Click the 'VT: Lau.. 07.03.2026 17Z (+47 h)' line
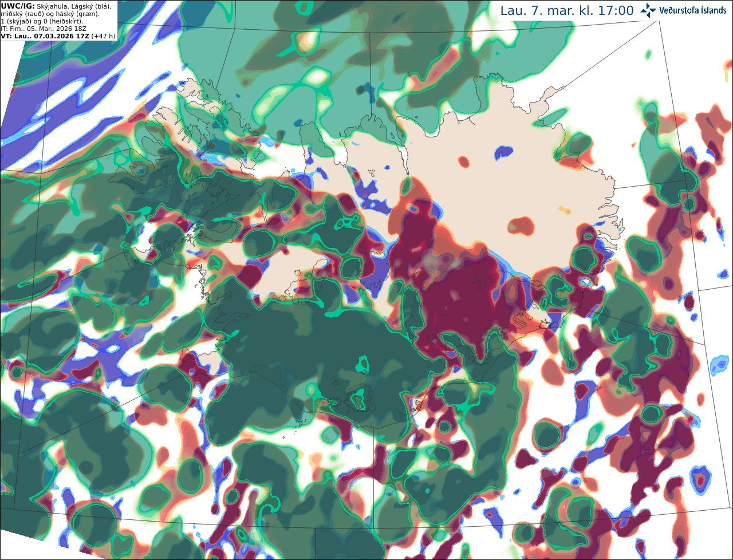 pos(58,36)
